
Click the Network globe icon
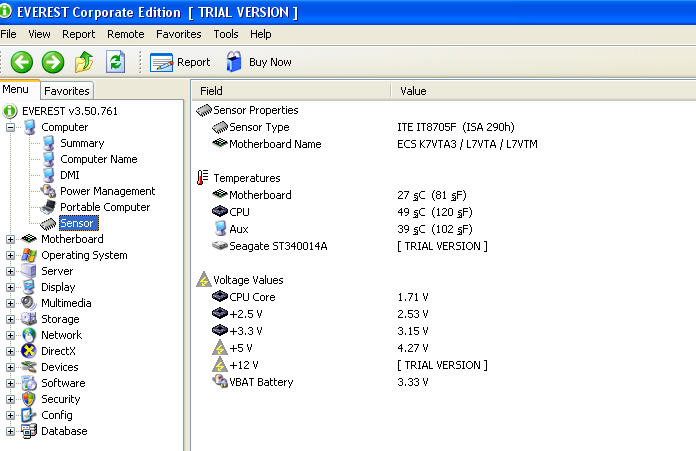point(29,335)
